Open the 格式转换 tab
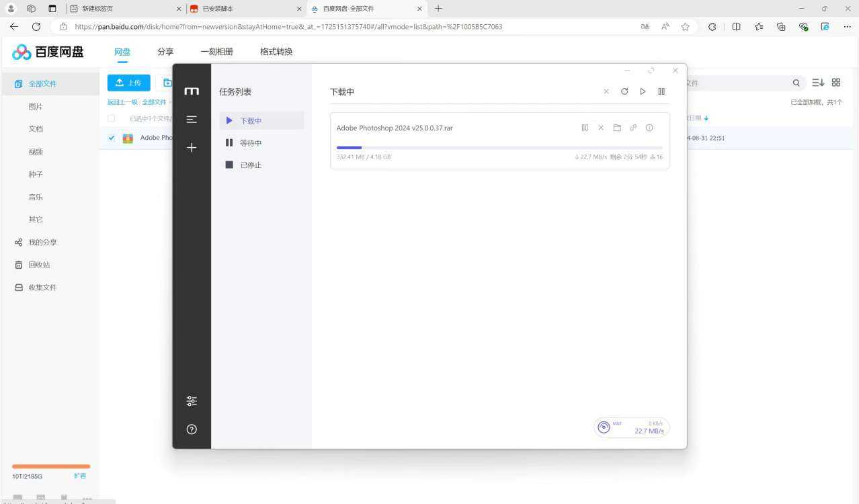 [x=276, y=52]
